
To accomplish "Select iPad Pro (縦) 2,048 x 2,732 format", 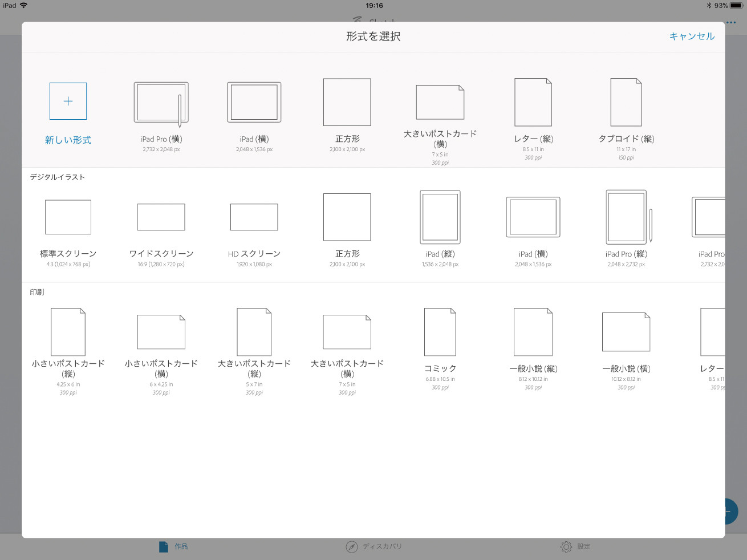I will [626, 229].
